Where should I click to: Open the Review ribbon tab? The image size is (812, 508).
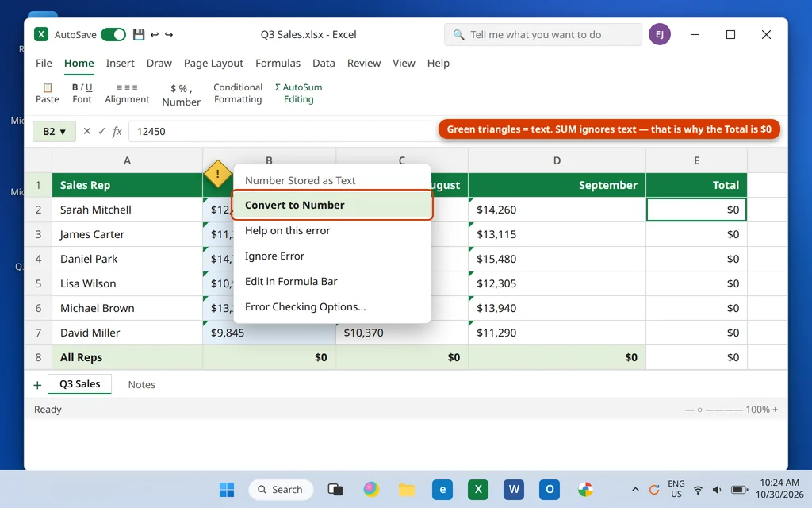pos(363,63)
